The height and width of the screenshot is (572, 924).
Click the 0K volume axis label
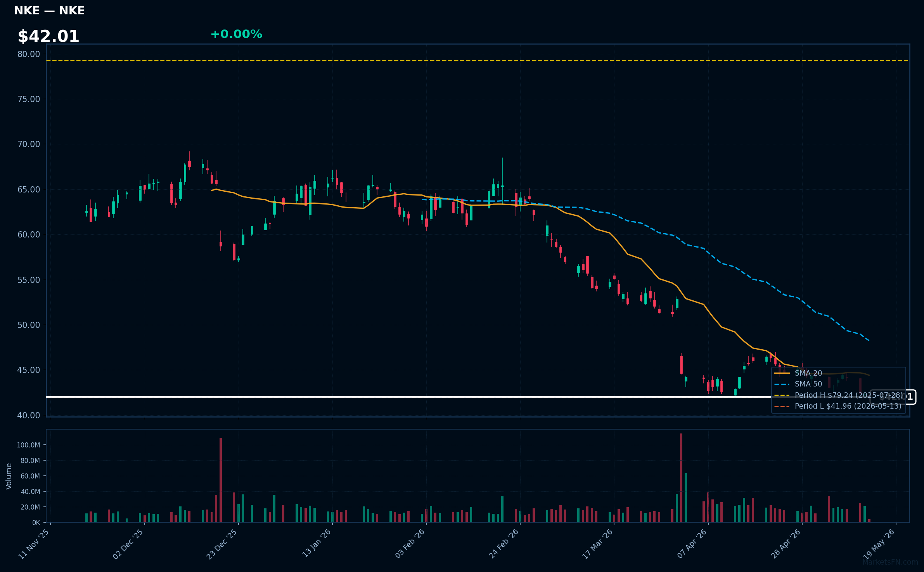tap(36, 523)
